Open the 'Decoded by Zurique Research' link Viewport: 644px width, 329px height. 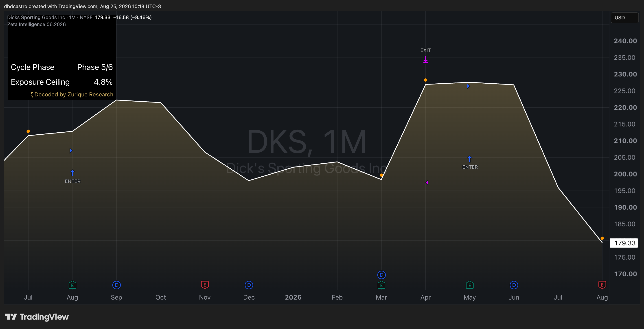click(72, 94)
